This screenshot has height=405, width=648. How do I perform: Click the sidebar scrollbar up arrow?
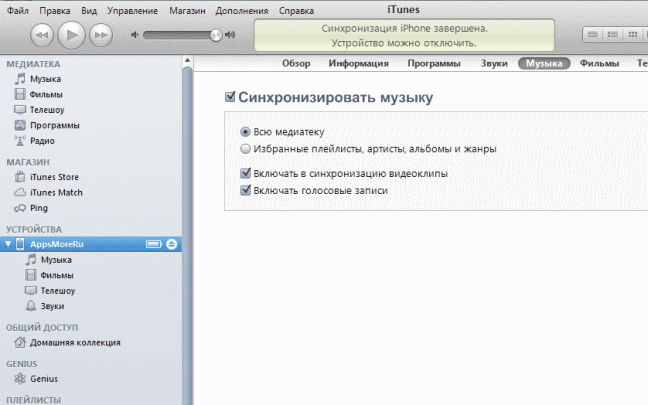click(187, 60)
